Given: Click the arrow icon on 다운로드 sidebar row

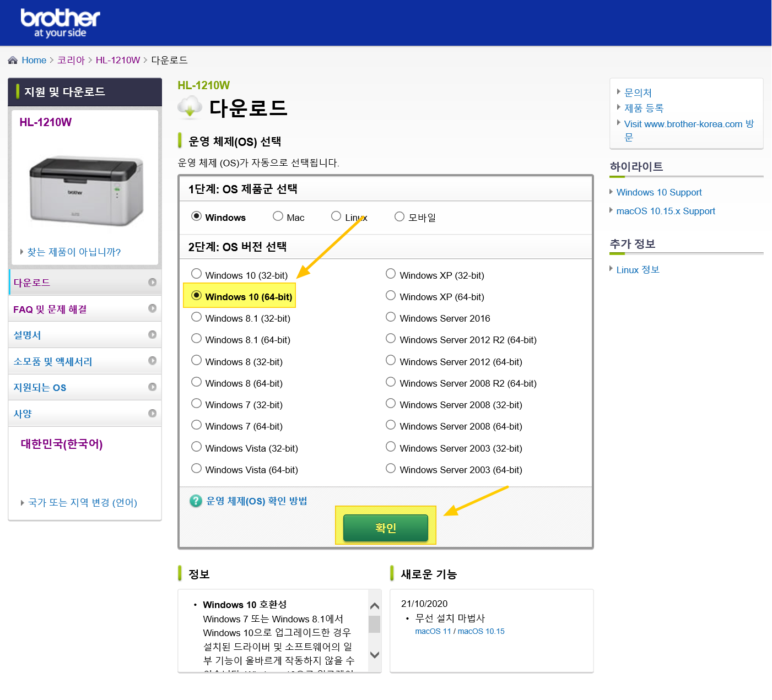Looking at the screenshot, I should pyautogui.click(x=153, y=282).
